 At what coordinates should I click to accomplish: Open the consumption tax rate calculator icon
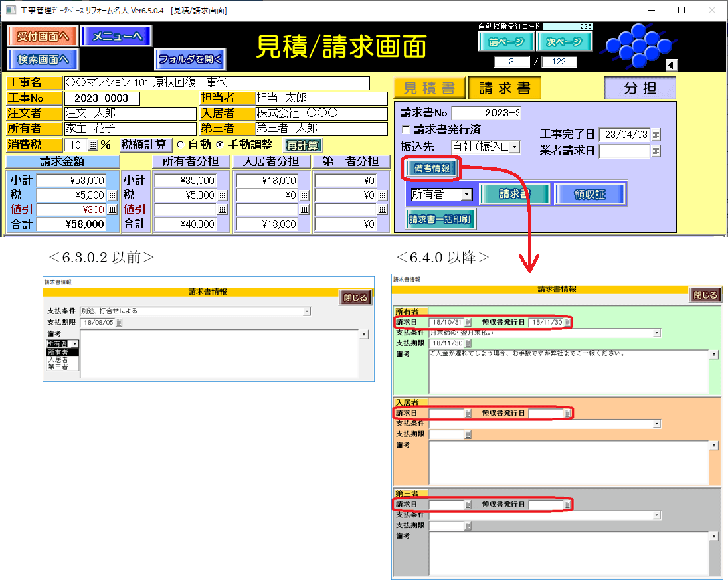click(92, 145)
